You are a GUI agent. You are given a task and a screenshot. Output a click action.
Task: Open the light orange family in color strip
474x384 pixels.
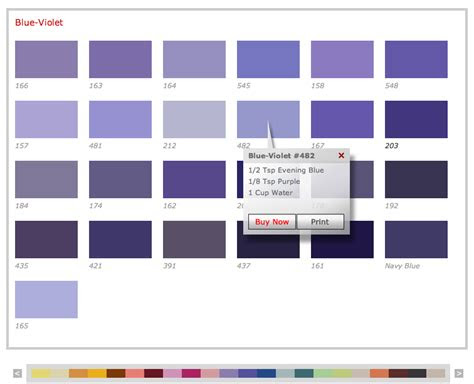click(x=79, y=373)
